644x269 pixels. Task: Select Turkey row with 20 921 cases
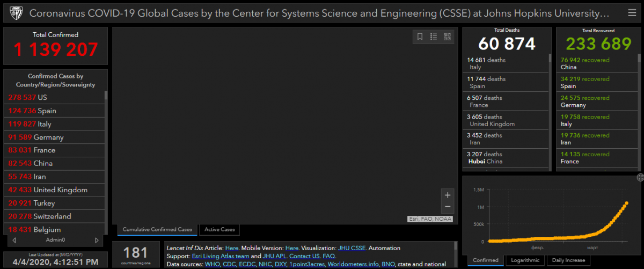55,203
